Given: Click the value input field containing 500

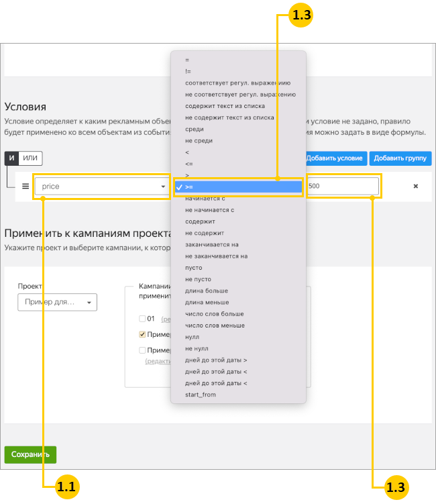Looking at the screenshot, I should click(342, 187).
